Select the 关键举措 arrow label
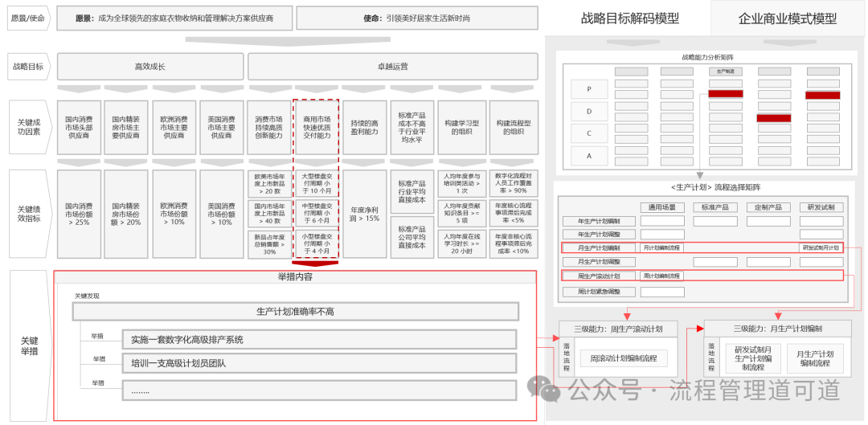This screenshot has height=425, width=868. click(x=27, y=345)
